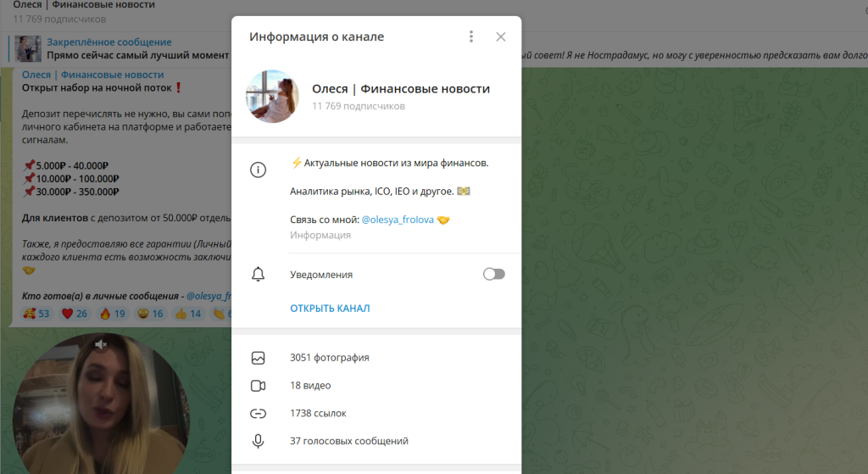Click the heart reaction with 26
The width and height of the screenshot is (868, 474).
click(x=75, y=314)
